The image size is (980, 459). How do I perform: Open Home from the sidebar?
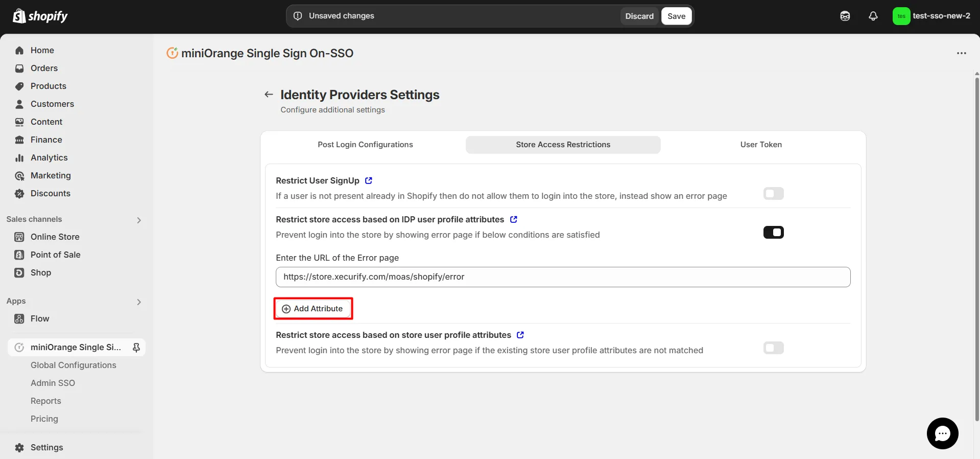pyautogui.click(x=42, y=50)
